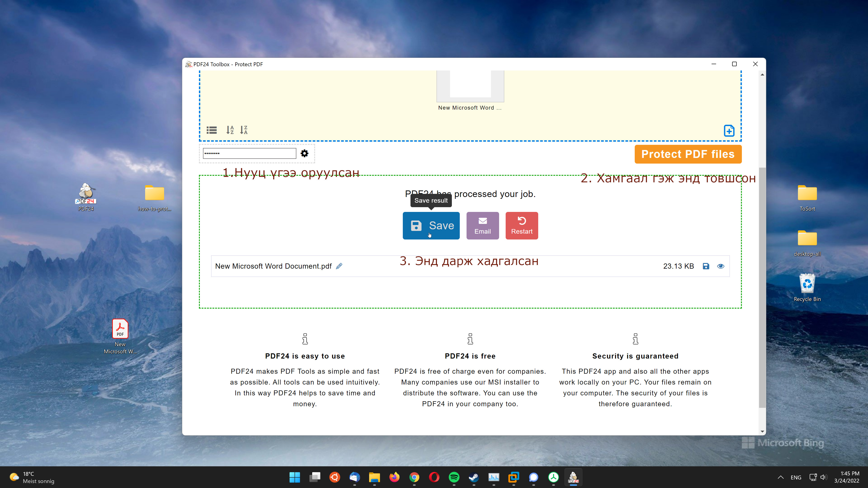This screenshot has height=488, width=868.
Task: Select PDF24 desktop shortcut
Action: pos(86,197)
